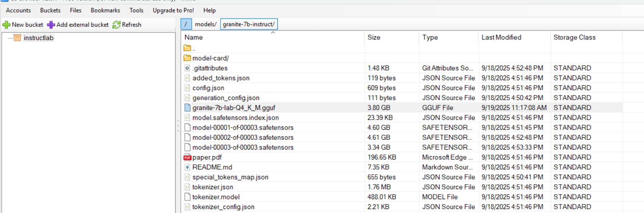Click the granite-7b-instruct/ path segment
The image size is (644, 213).
tap(249, 24)
